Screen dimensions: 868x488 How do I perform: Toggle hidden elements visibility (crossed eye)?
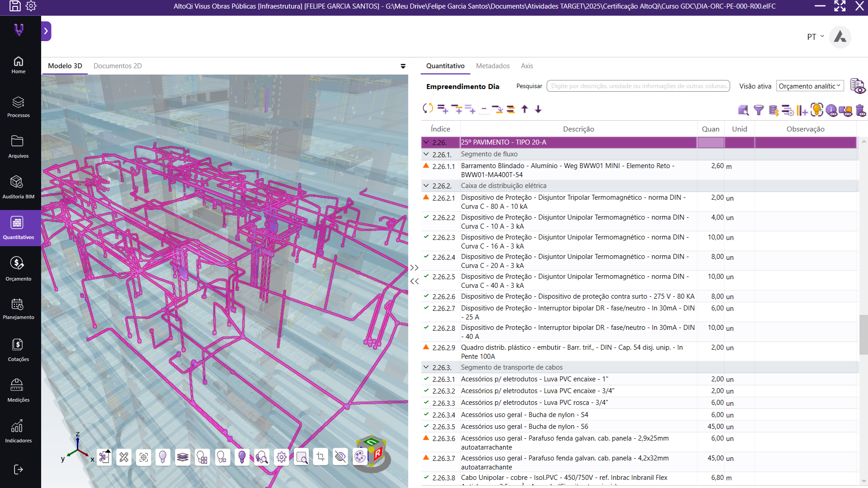[x=340, y=457]
